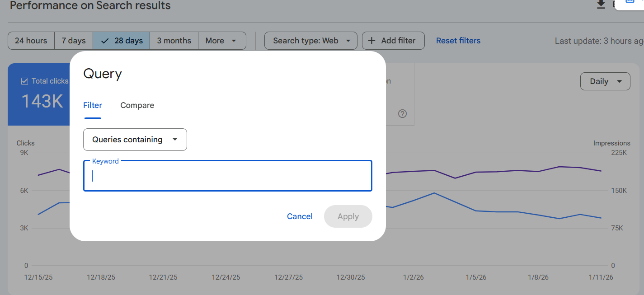
Task: Select the Filter tab in Query dialog
Action: [93, 105]
